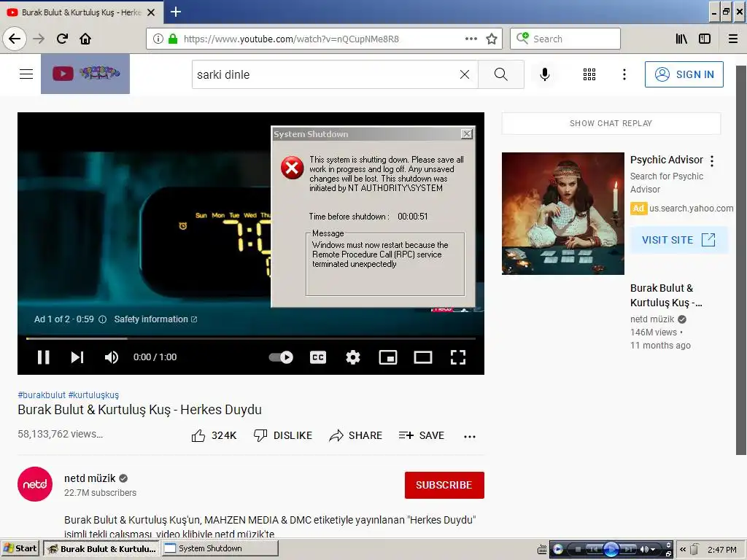Reload the current page
This screenshot has width=747, height=560.
click(62, 39)
